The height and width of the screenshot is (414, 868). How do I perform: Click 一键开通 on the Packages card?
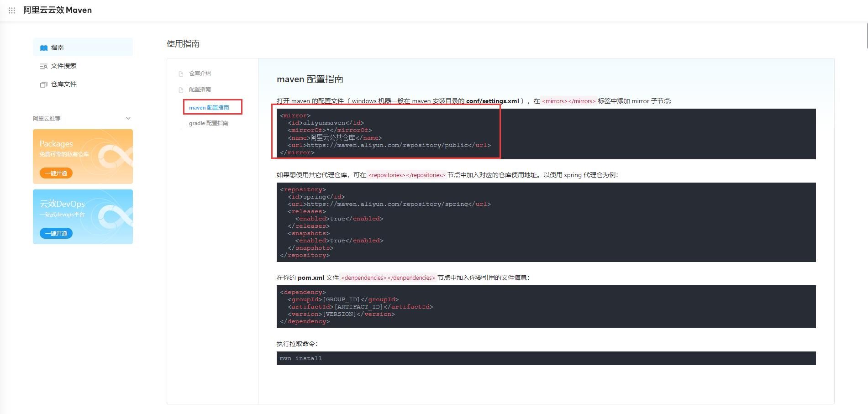56,173
